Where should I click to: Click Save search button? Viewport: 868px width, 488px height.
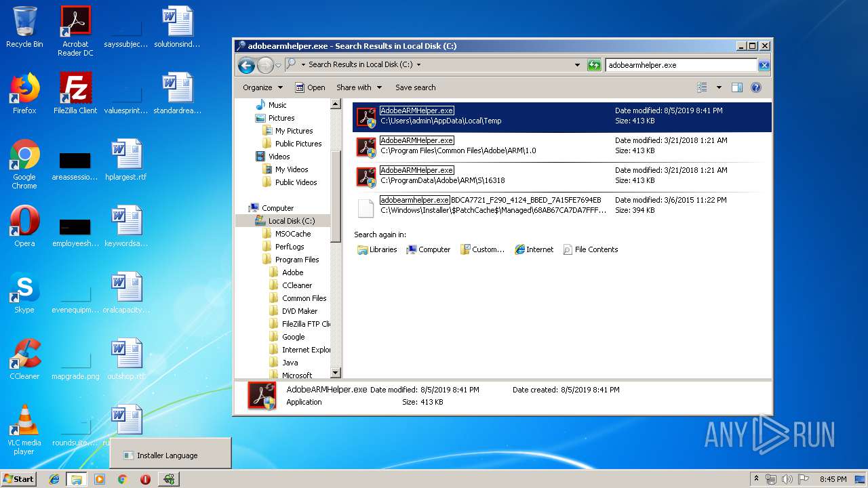416,87
